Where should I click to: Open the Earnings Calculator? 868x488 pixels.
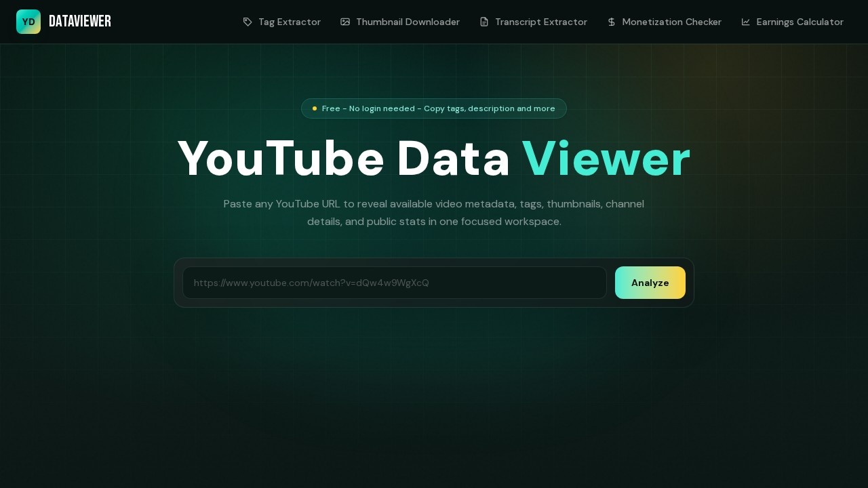pyautogui.click(x=792, y=22)
